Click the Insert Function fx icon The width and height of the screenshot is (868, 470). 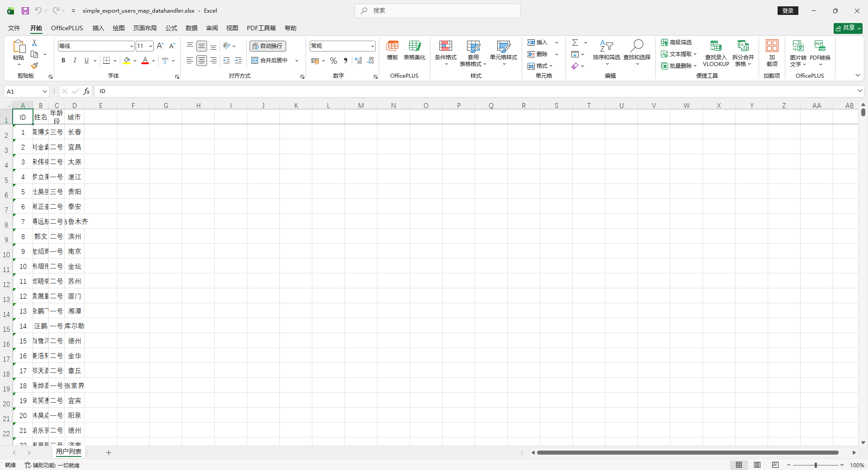click(x=86, y=91)
